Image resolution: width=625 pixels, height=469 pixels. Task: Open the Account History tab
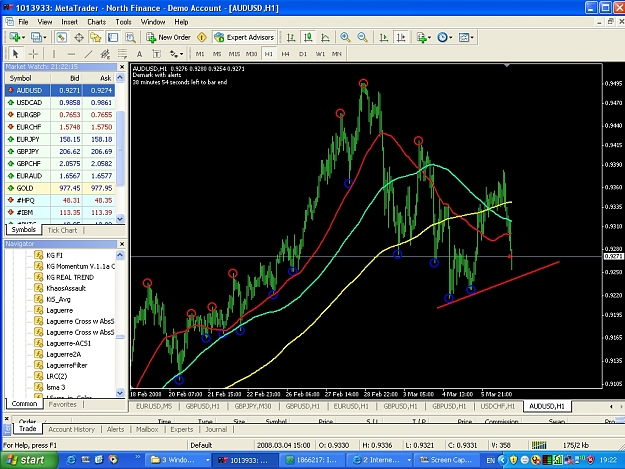[71, 429]
